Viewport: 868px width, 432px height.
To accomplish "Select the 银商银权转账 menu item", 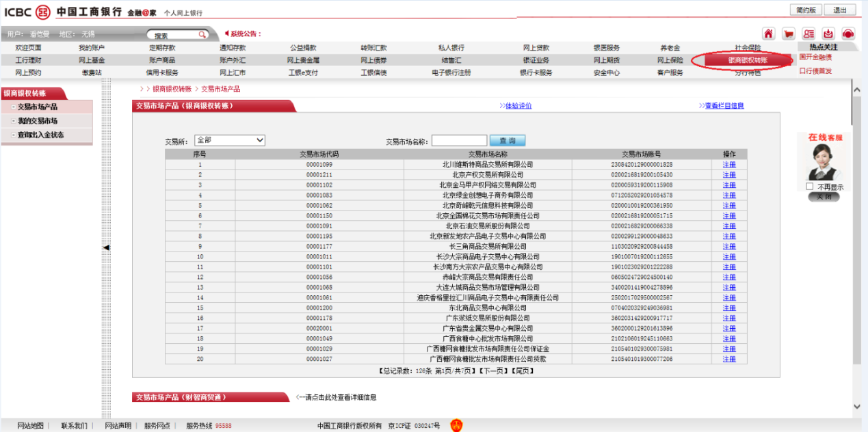I will [x=748, y=60].
